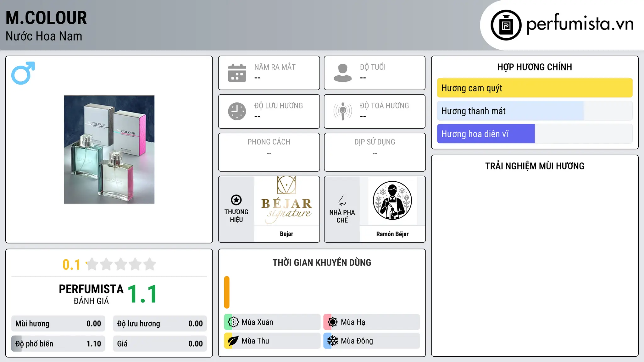Click the fifth rating star

pos(150,264)
